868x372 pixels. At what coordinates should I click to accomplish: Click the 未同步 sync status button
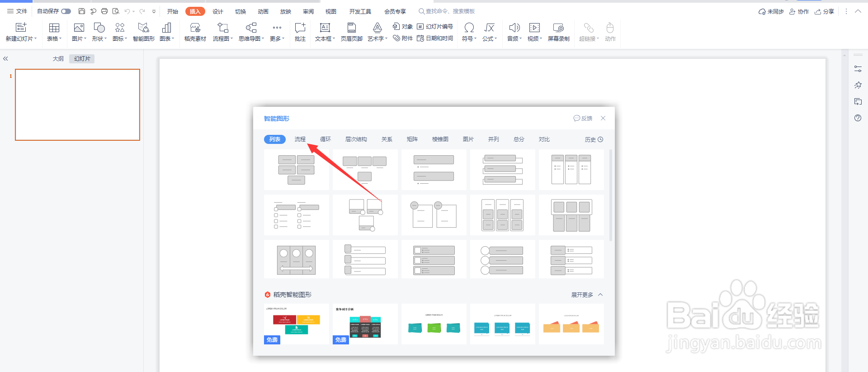click(x=771, y=12)
